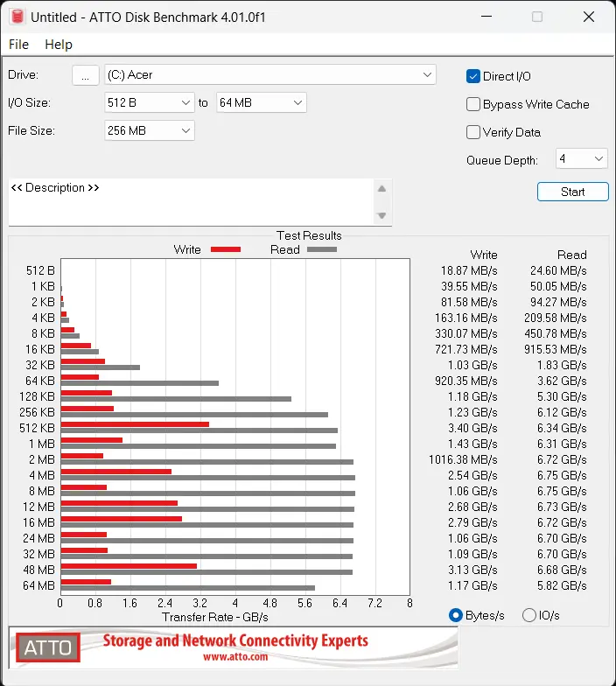This screenshot has width=616, height=686.
Task: Close the ATTO Disk Benchmark window
Action: click(589, 17)
